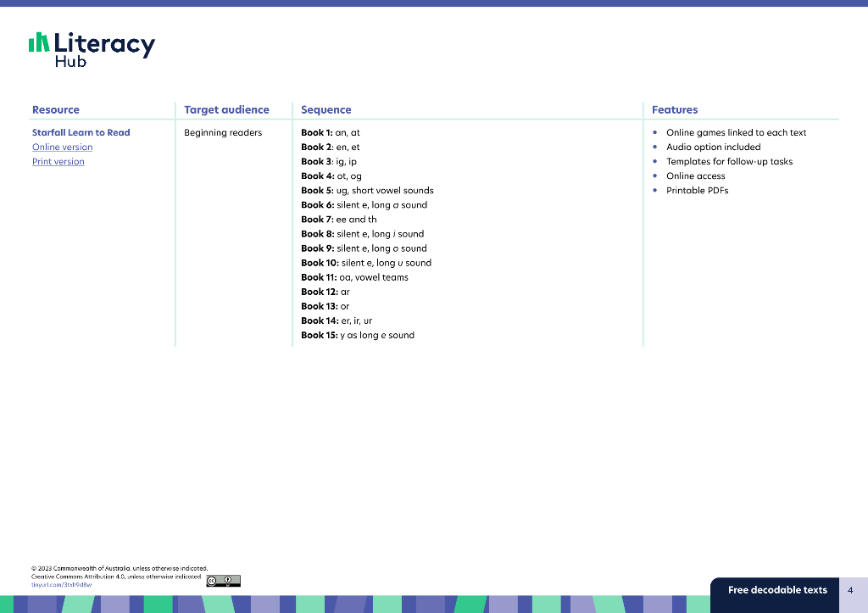Image resolution: width=868 pixels, height=613 pixels.
Task: Select Book 15: y as long e sound
Action: (358, 335)
